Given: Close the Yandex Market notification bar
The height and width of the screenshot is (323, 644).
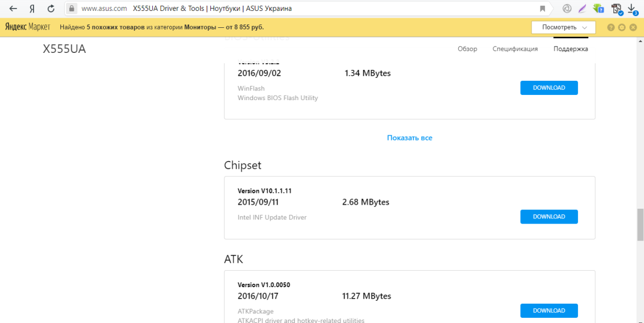Looking at the screenshot, I should coord(633,27).
